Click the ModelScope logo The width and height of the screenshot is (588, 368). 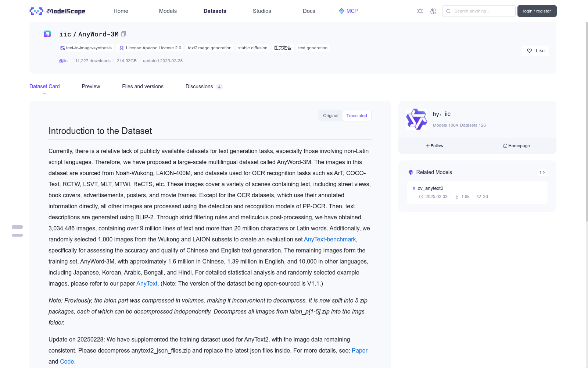57,11
